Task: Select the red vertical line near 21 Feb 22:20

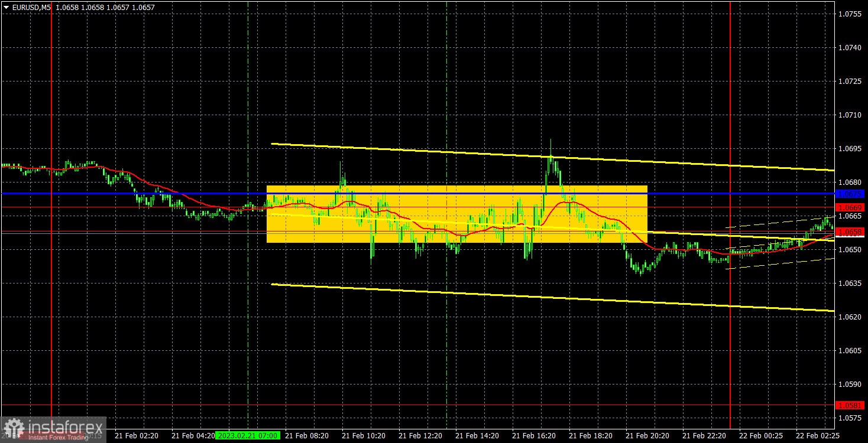Action: [730, 214]
